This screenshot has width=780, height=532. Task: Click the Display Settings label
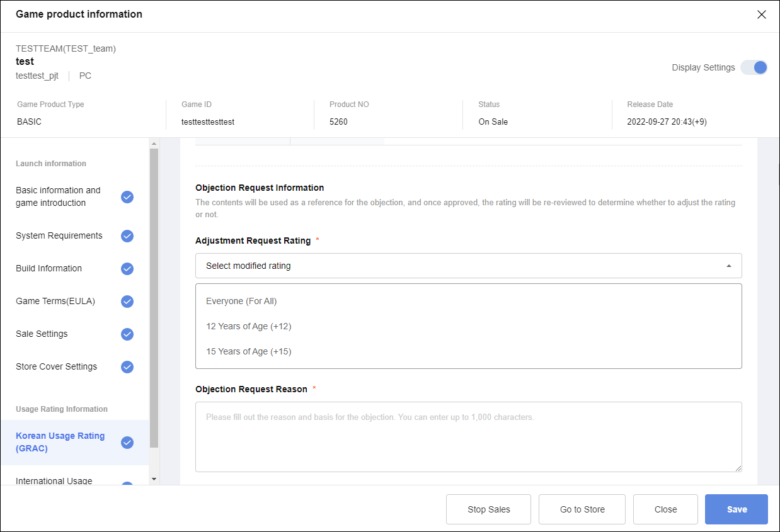(x=703, y=67)
